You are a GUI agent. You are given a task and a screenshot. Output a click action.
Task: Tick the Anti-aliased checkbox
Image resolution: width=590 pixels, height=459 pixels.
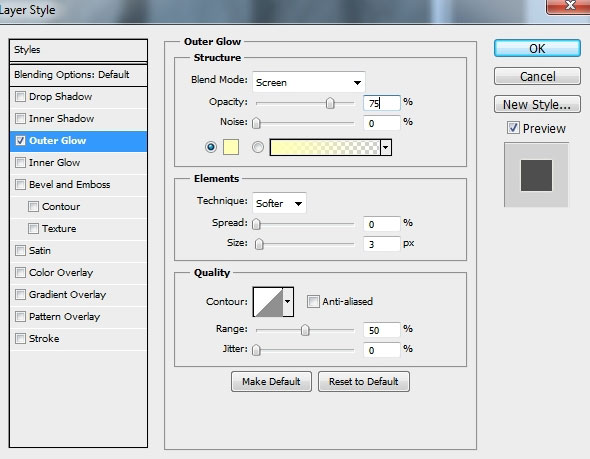[313, 301]
